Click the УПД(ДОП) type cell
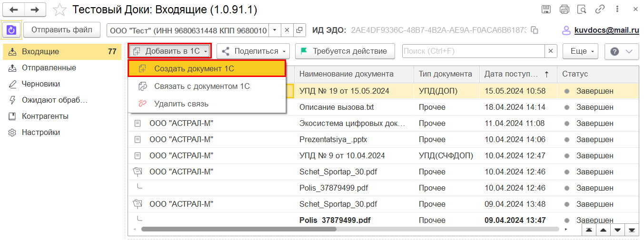The image size is (644, 240). (438, 91)
